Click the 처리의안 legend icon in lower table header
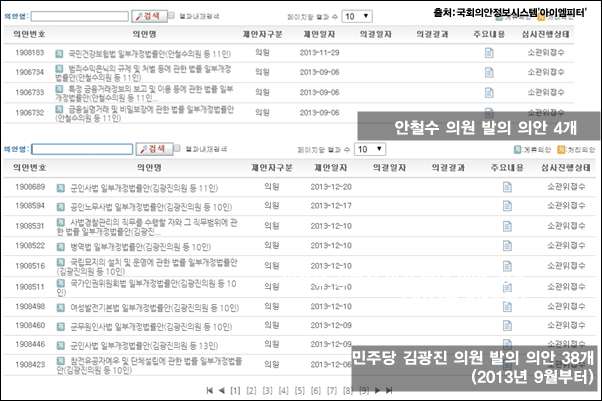The width and height of the screenshot is (602, 401). 561,149
